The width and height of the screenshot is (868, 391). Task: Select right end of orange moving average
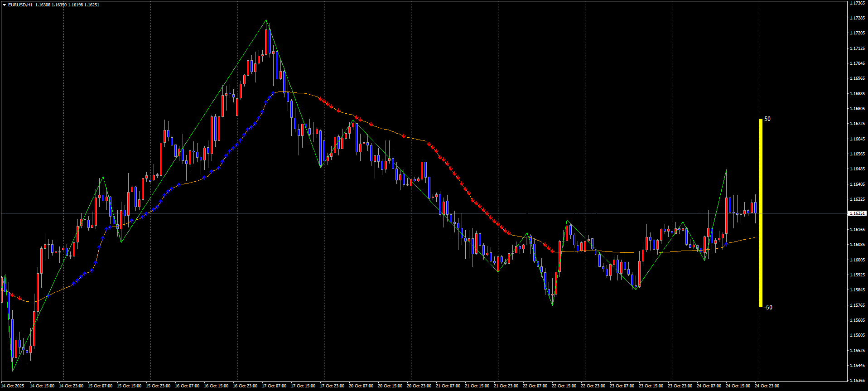(755, 237)
